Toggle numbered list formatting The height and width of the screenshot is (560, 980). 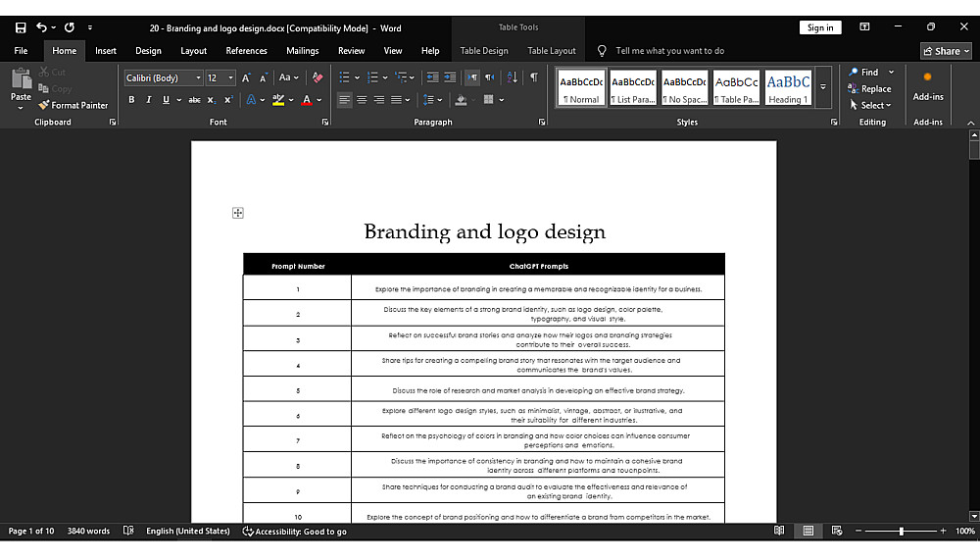point(372,77)
